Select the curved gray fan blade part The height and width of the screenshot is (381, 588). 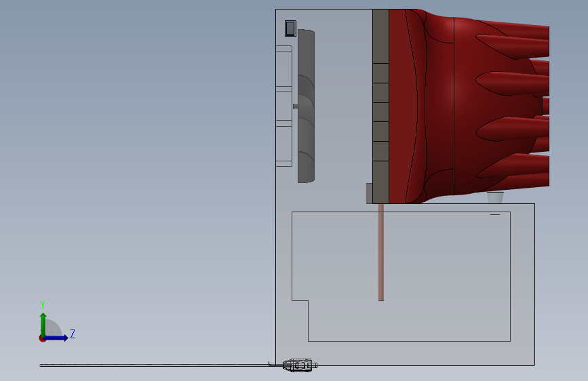(x=306, y=106)
